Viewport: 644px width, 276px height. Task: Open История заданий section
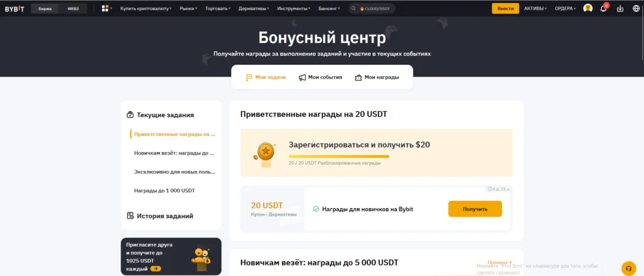click(x=160, y=216)
